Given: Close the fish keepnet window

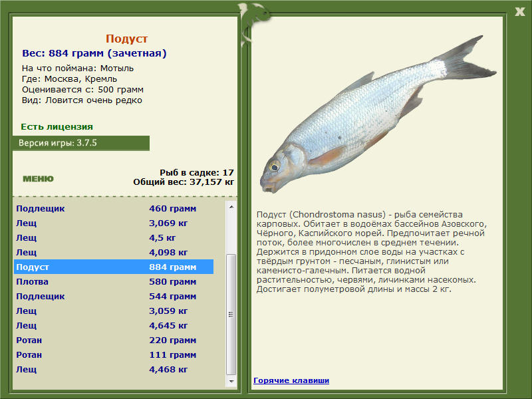Looking at the screenshot, I should coord(519,11).
